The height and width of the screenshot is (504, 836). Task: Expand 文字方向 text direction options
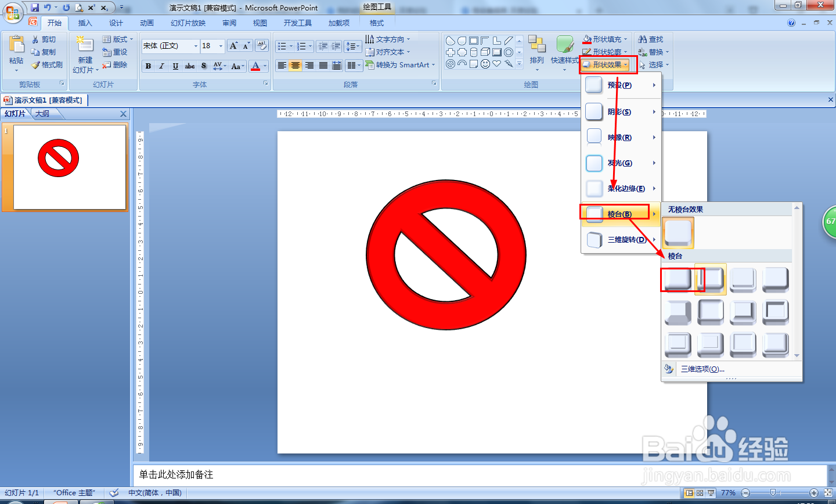[387, 39]
